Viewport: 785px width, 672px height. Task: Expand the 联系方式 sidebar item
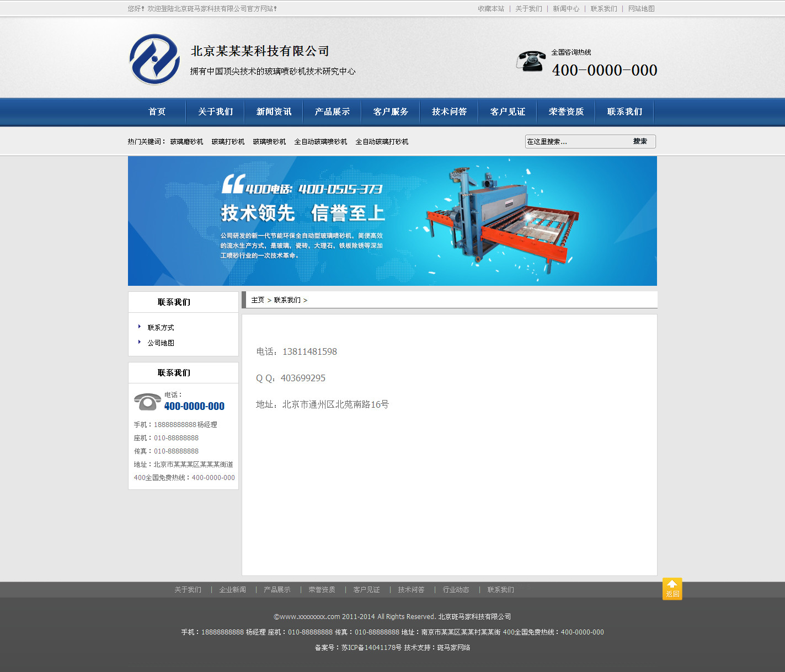161,328
